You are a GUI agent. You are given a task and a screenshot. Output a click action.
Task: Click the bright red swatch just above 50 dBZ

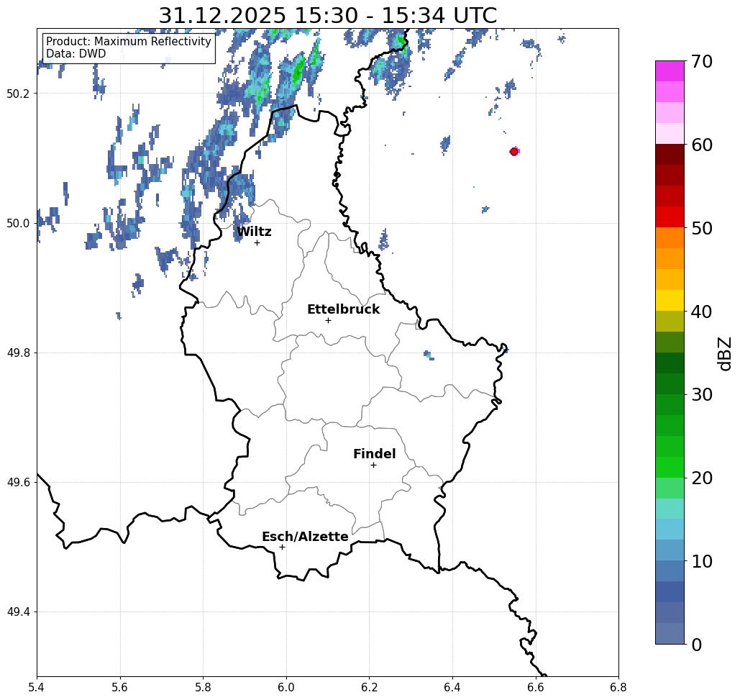pos(670,217)
